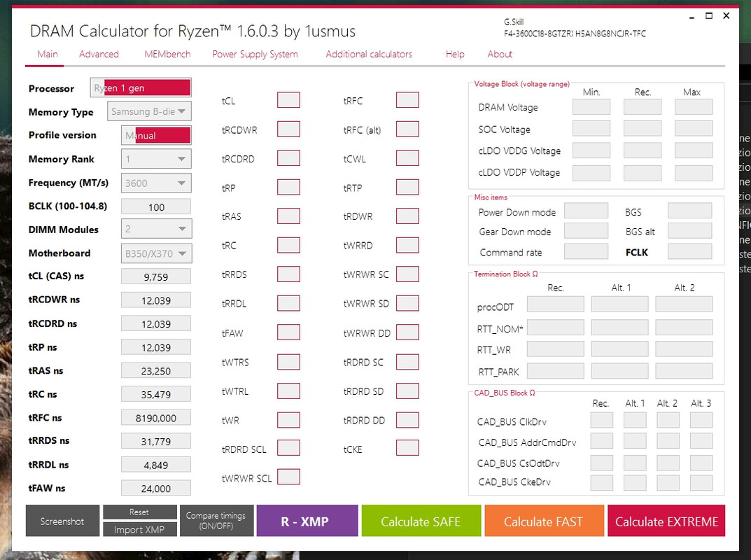Click the tRFC (alt) timing output box

point(407,129)
